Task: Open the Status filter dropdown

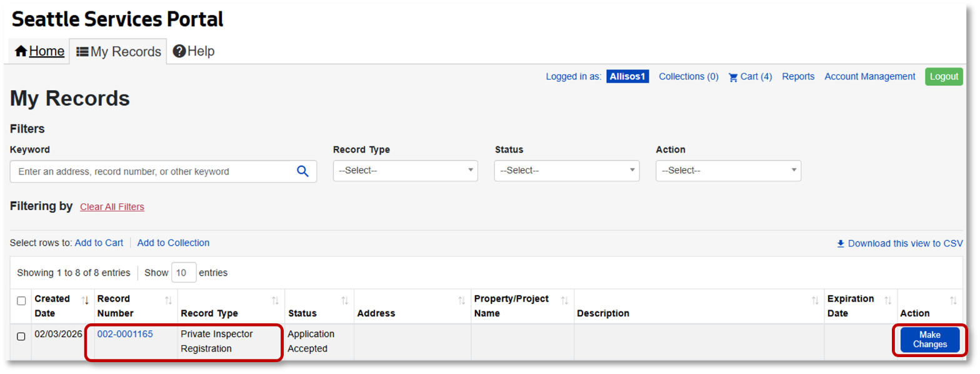Action: tap(567, 171)
